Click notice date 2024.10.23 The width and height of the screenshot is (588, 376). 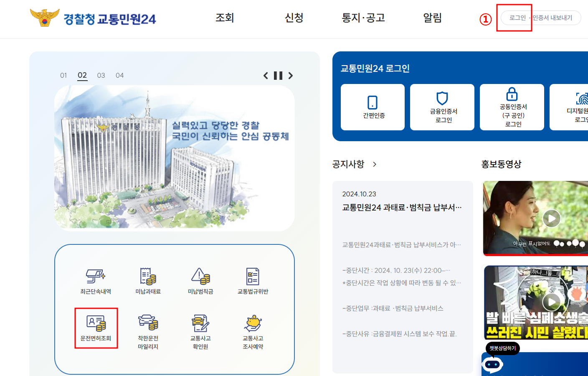click(359, 194)
